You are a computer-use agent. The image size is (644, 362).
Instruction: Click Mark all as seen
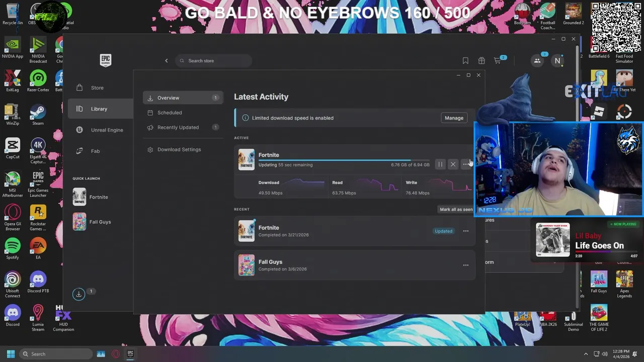456,209
